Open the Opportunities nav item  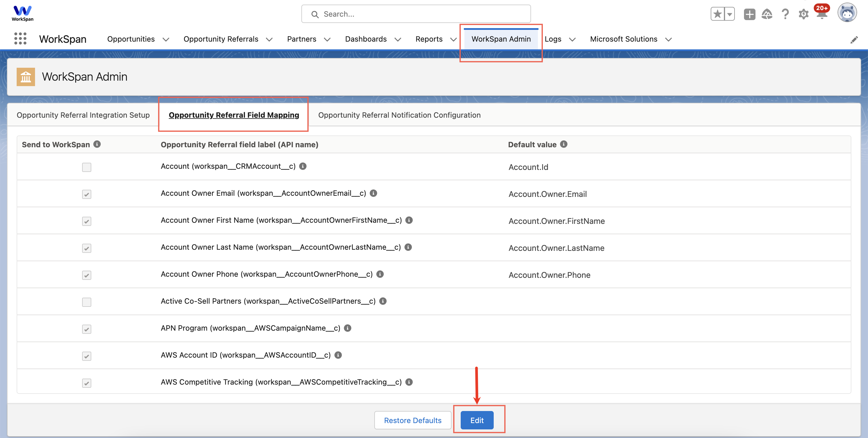[x=131, y=39]
